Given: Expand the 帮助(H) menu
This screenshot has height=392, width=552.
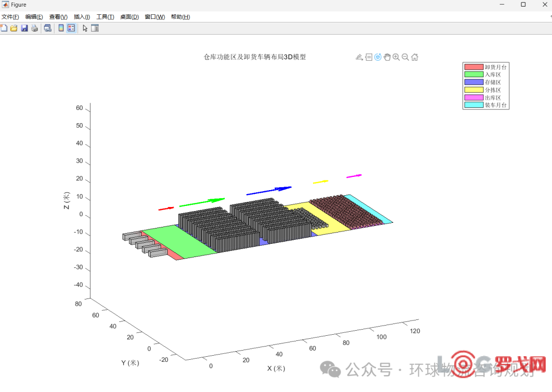Looking at the screenshot, I should 180,17.
